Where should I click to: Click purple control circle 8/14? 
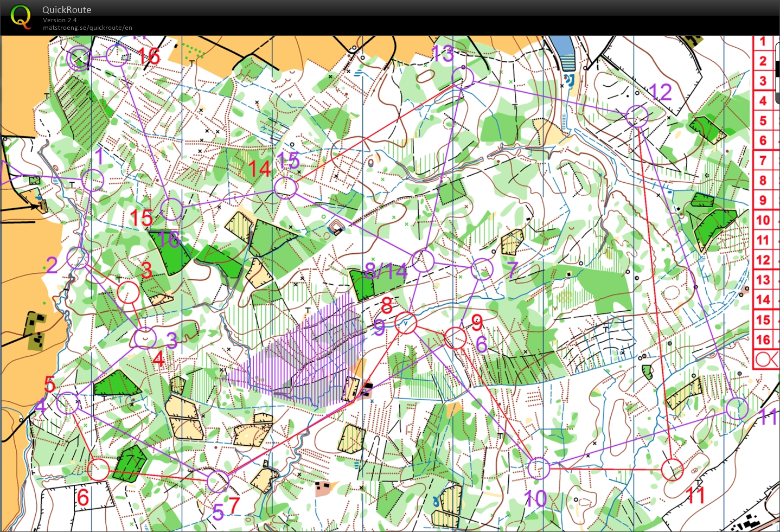click(x=423, y=261)
